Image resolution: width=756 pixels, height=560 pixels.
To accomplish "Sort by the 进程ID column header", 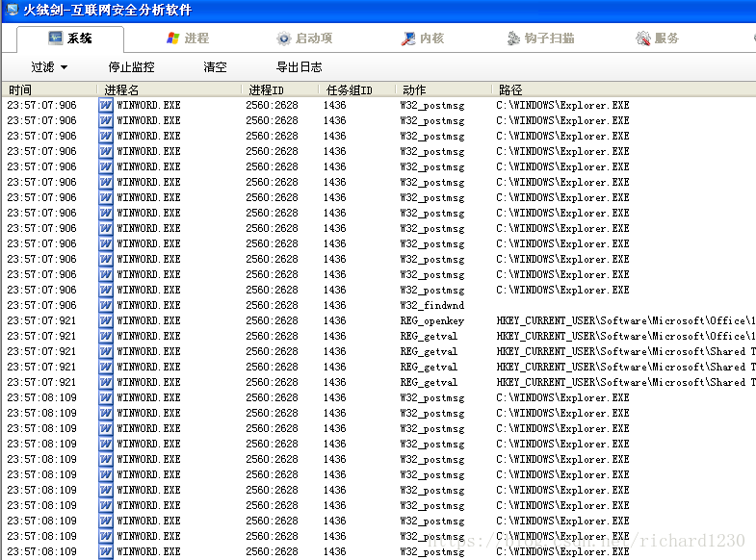I will (x=280, y=89).
